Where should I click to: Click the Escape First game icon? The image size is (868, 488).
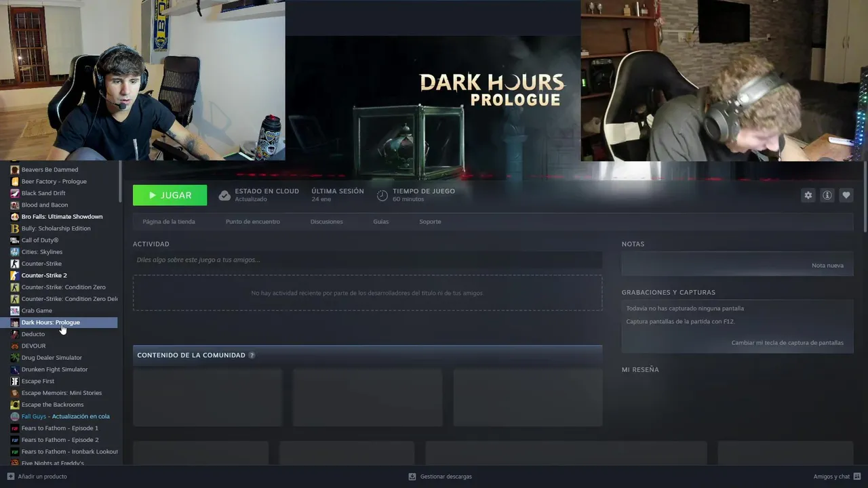pos(15,381)
